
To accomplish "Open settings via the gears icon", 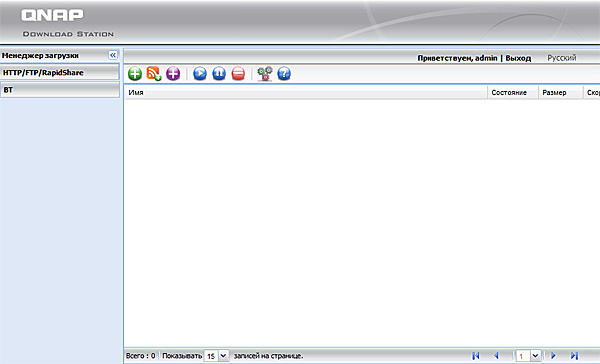I will (265, 73).
